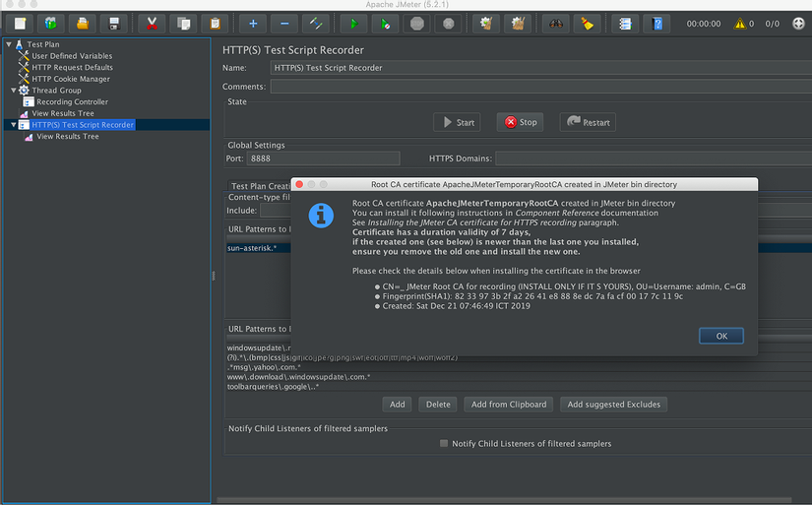Clear all results toolbar icon
The width and height of the screenshot is (812, 505).
tap(518, 24)
